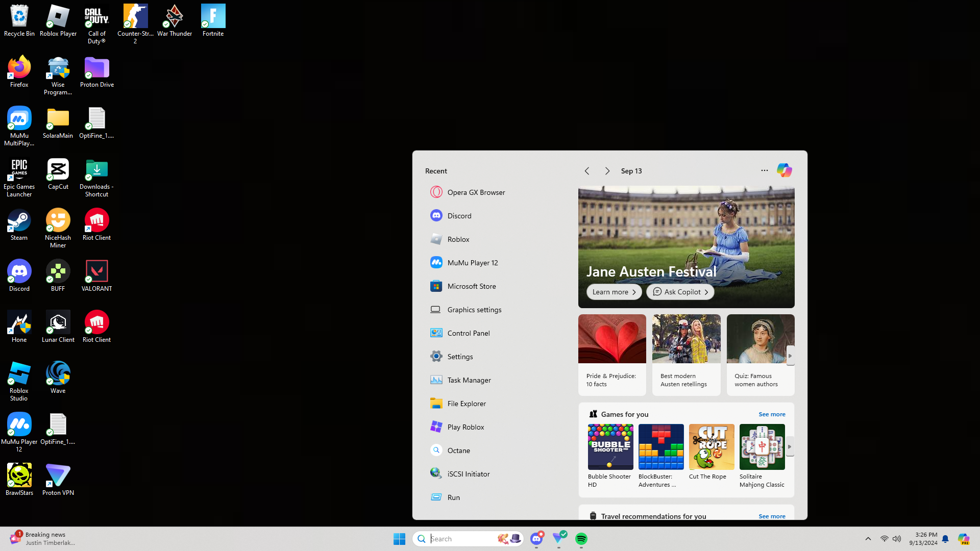Viewport: 980px width, 551px height.
Task: Open Spotify from the taskbar
Action: (581, 539)
